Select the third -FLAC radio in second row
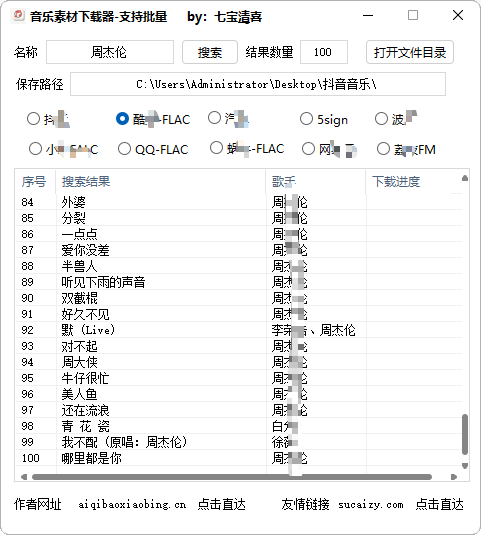 click(x=216, y=148)
